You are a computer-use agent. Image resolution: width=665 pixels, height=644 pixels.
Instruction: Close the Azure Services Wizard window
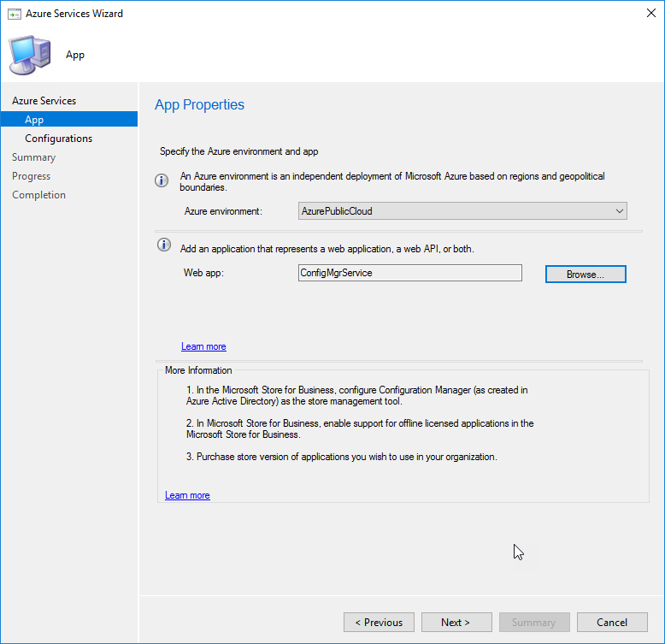tap(651, 13)
